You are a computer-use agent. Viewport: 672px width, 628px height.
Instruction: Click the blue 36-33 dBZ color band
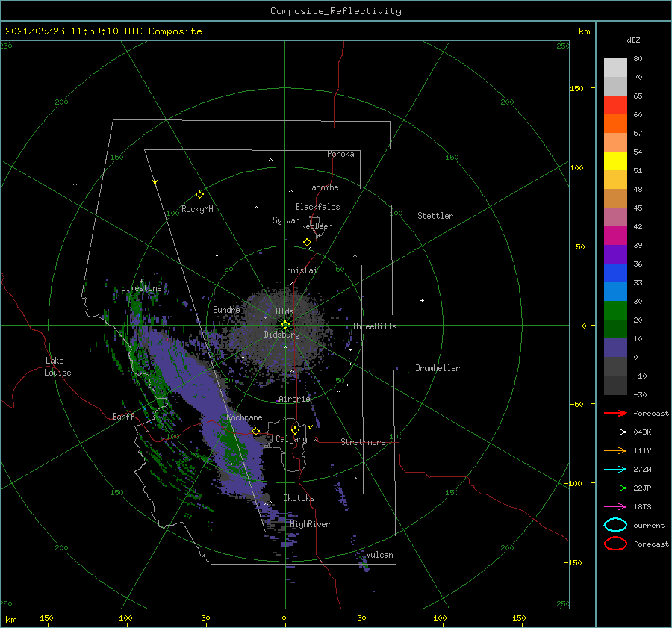tap(615, 273)
